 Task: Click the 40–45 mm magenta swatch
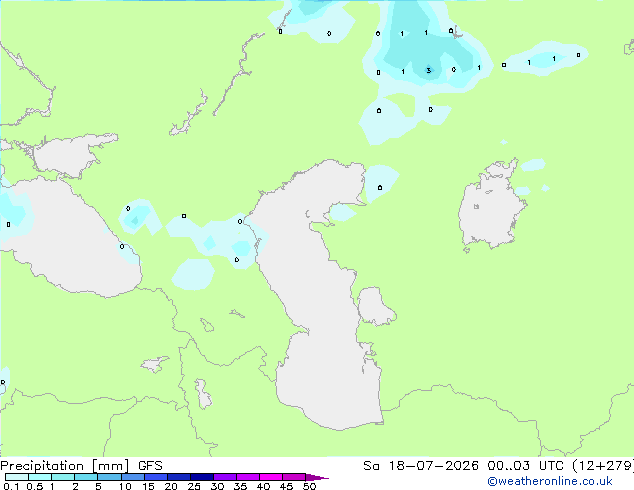(x=271, y=477)
